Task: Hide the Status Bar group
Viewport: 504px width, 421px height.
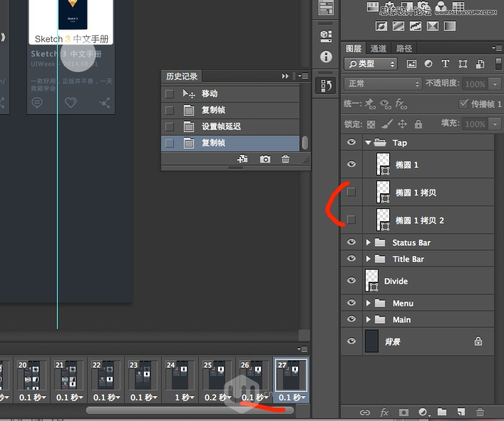Action: point(351,242)
